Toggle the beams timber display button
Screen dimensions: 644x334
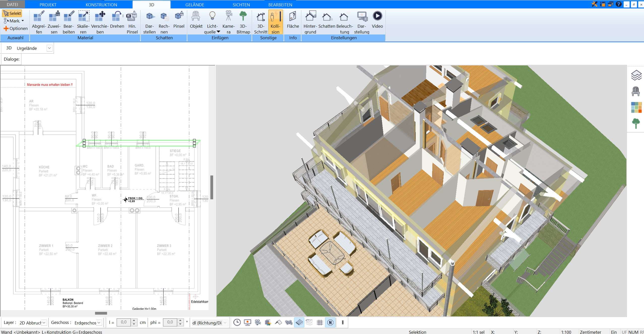tap(289, 322)
